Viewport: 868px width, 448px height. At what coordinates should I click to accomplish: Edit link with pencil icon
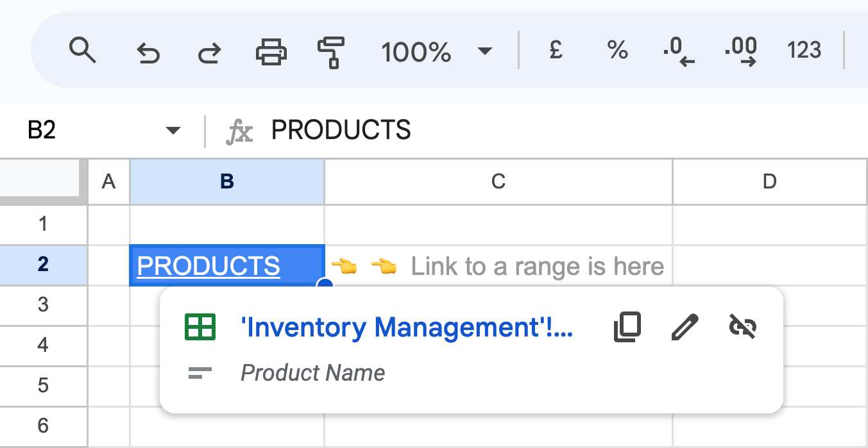pos(685,328)
